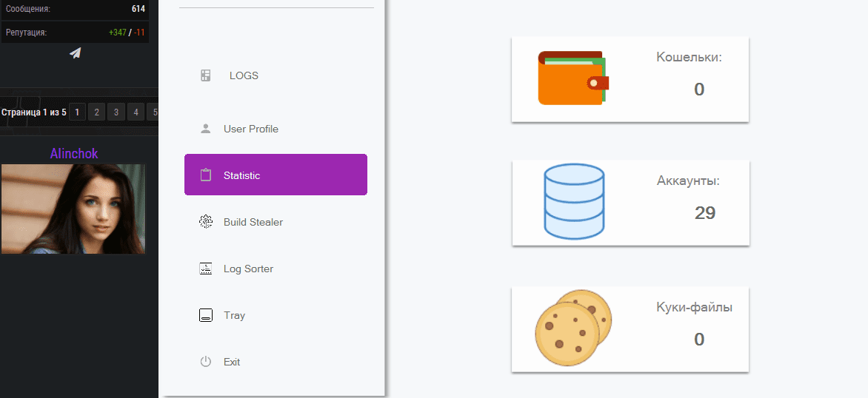Jump to page 3 in pagination

point(116,112)
